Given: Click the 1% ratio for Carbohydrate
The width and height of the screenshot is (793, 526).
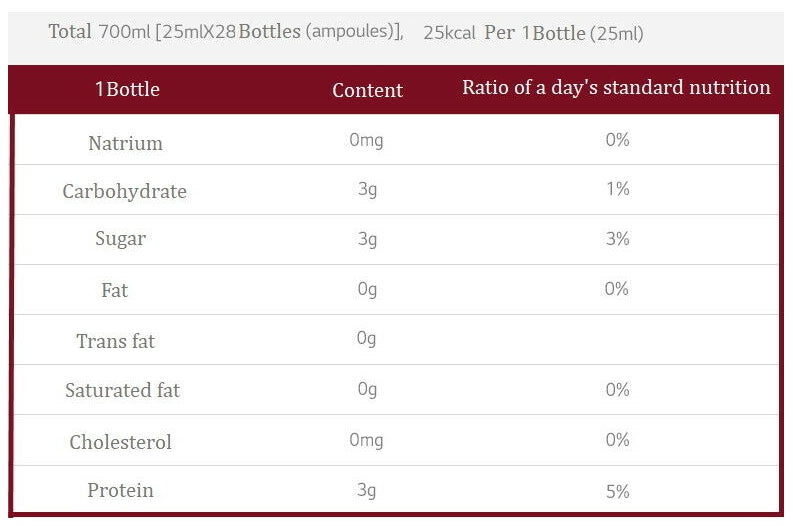Looking at the screenshot, I should click(x=617, y=189).
